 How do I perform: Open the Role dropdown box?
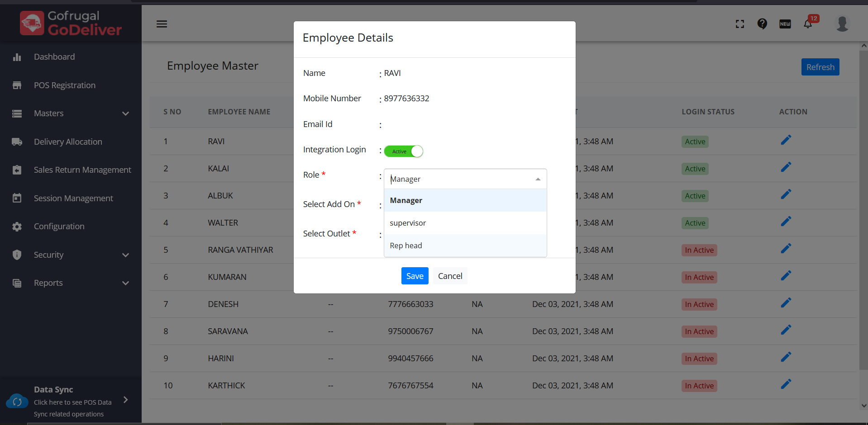465,179
